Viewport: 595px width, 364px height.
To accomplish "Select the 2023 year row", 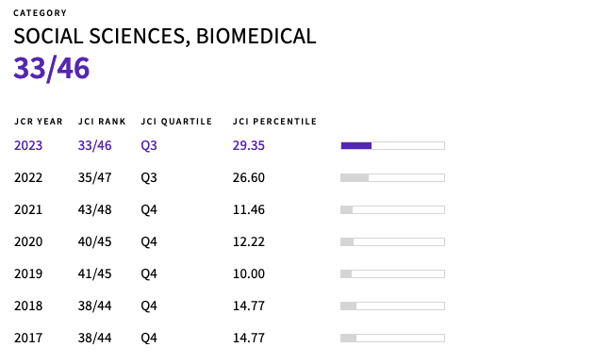I will pos(229,145).
